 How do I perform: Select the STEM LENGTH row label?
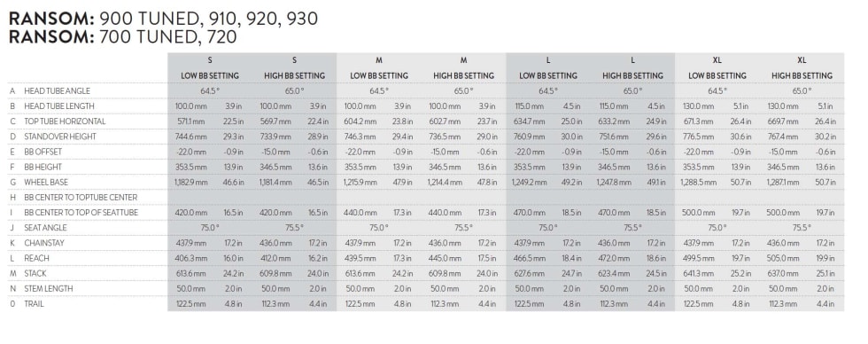(48, 289)
